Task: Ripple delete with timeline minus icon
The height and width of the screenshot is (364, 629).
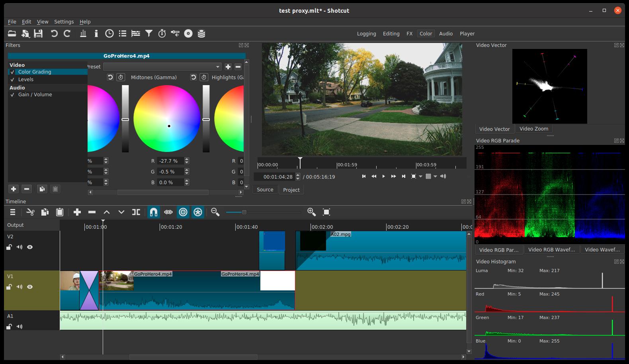Action: point(92,212)
